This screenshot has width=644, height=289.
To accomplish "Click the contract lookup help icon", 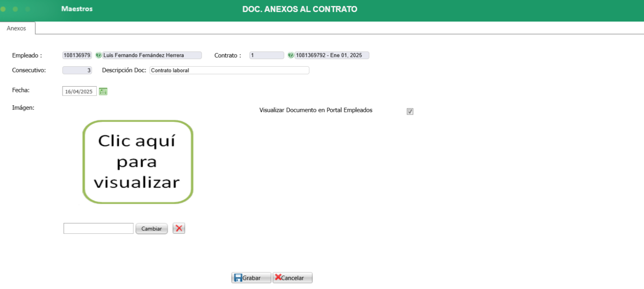I will (291, 55).
